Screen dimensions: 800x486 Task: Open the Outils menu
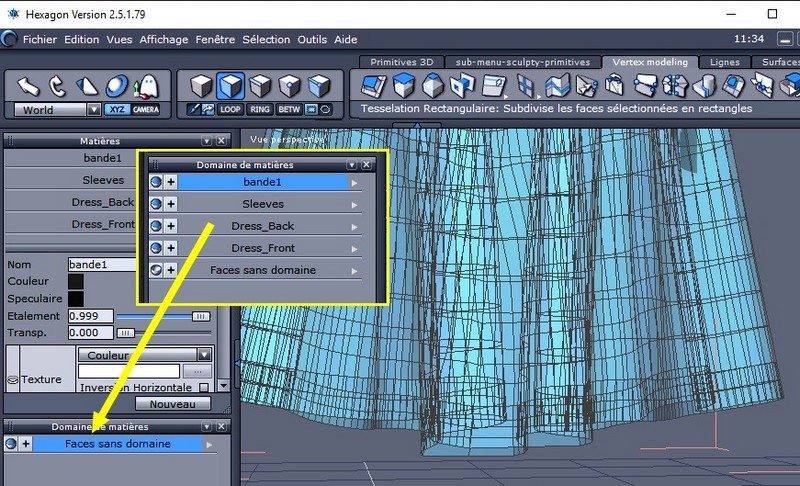tap(312, 39)
